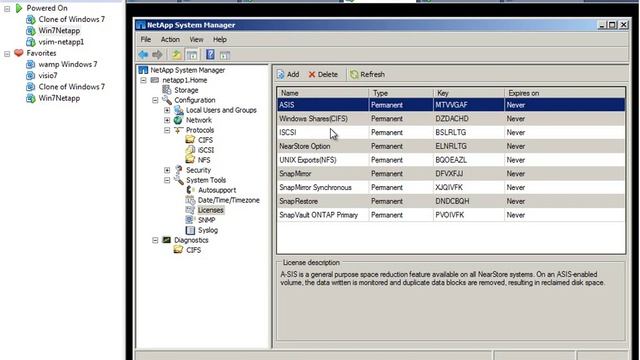
Task: Open the Help question mark toolbar icon
Action: [x=210, y=54]
